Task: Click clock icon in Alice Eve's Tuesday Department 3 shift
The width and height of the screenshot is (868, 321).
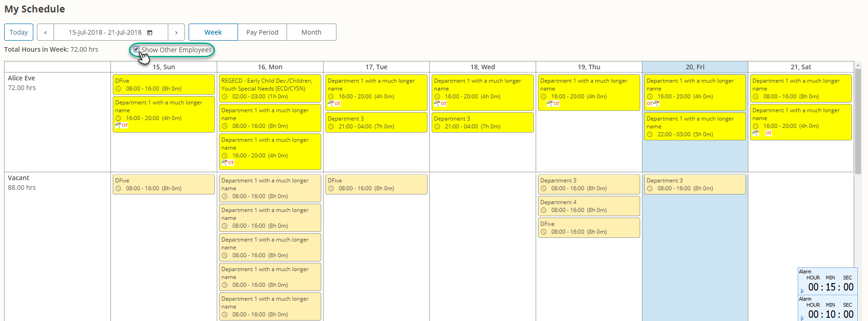Action: click(x=331, y=127)
